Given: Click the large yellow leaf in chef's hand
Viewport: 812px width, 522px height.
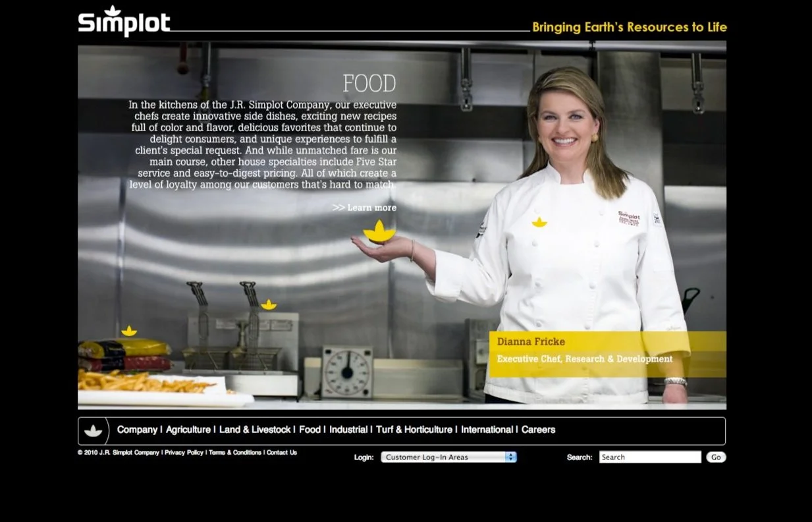Looking at the screenshot, I should click(x=379, y=231).
